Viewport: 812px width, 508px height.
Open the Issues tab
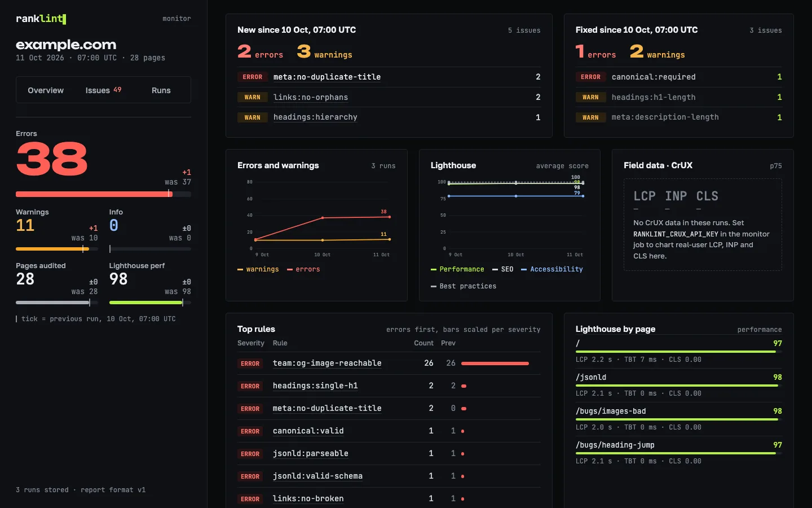click(103, 90)
